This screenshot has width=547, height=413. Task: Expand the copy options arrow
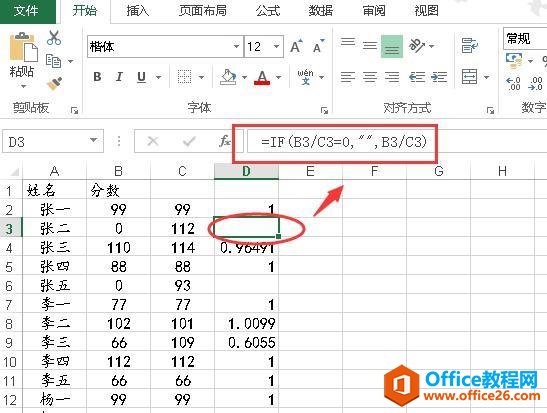70,61
